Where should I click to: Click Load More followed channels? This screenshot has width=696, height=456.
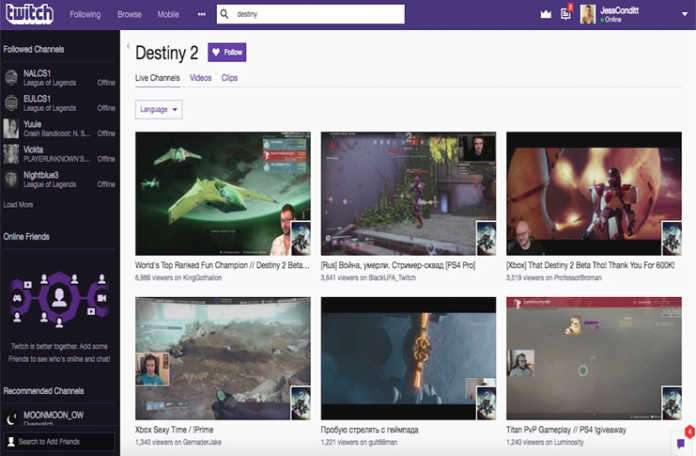(x=18, y=204)
